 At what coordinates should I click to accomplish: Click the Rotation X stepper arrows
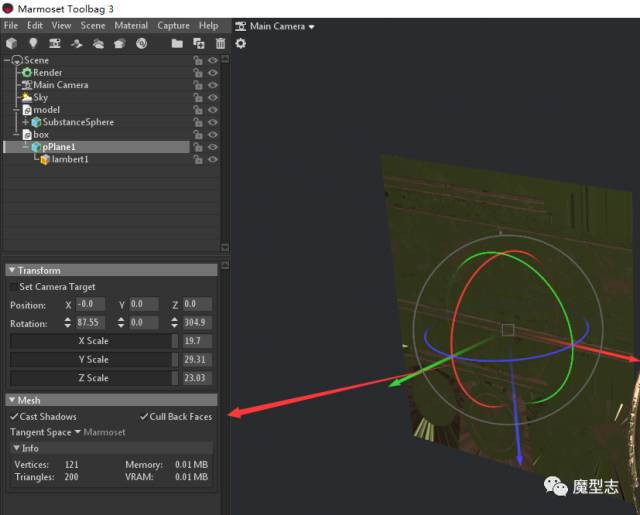click(67, 322)
